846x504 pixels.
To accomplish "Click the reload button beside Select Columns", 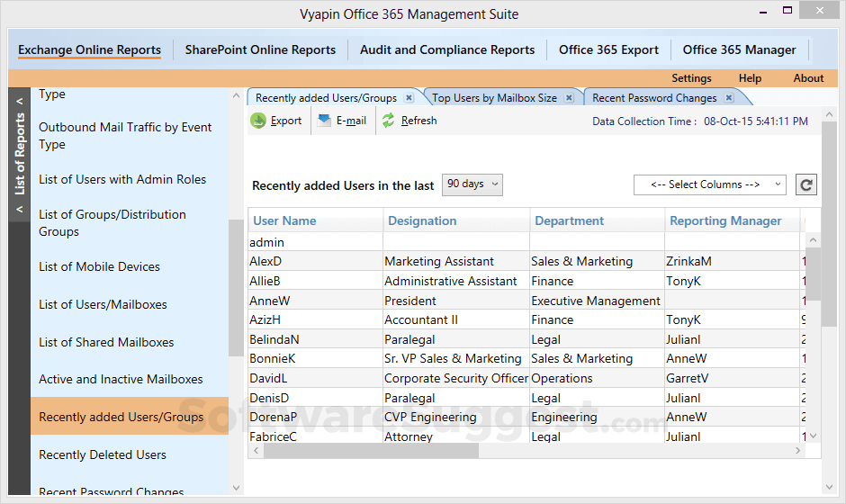I will click(806, 184).
